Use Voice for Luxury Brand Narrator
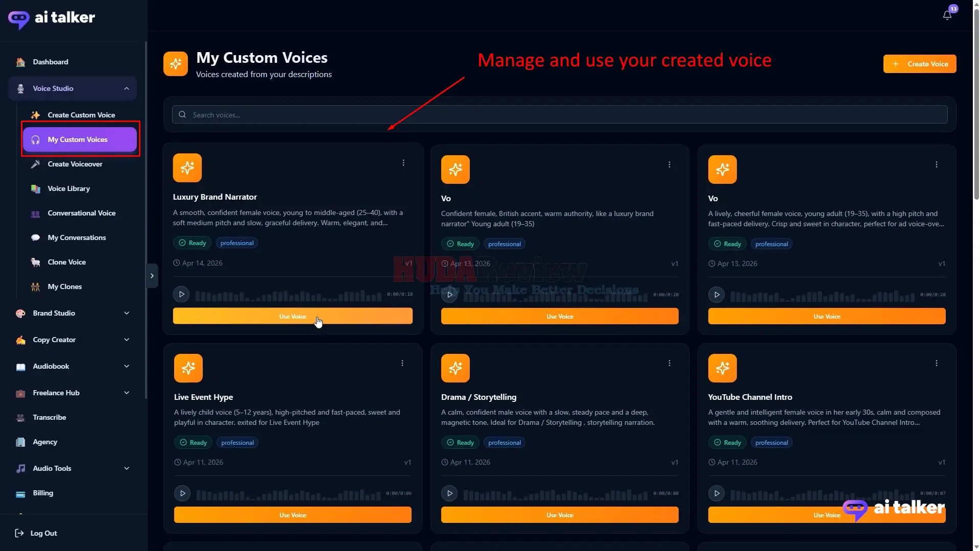This screenshot has width=980, height=551. pos(293,316)
